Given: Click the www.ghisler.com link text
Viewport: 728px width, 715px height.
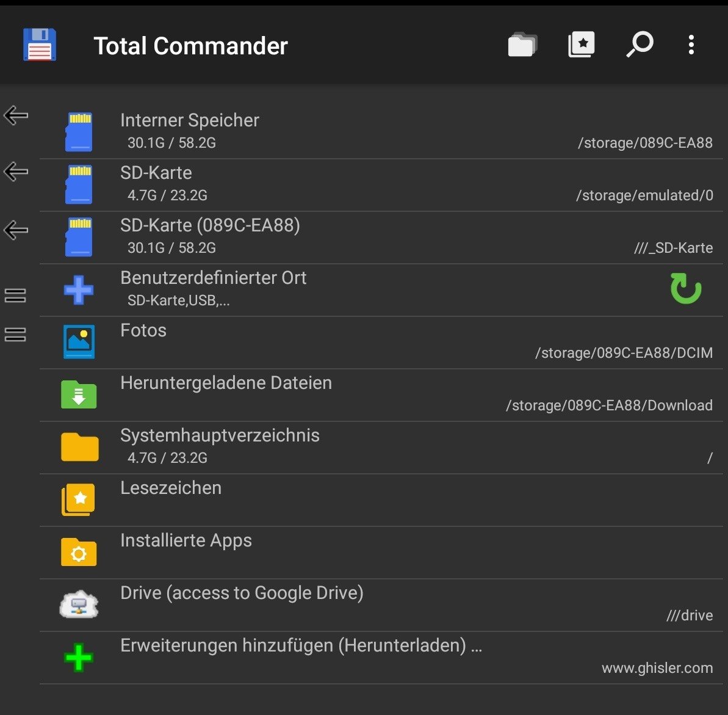Looking at the screenshot, I should pyautogui.click(x=657, y=667).
